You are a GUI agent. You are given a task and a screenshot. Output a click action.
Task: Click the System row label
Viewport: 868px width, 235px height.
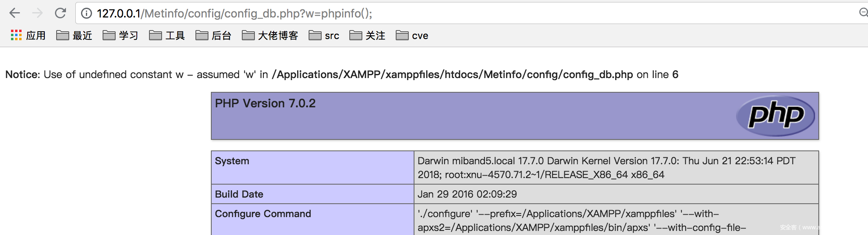tap(232, 161)
